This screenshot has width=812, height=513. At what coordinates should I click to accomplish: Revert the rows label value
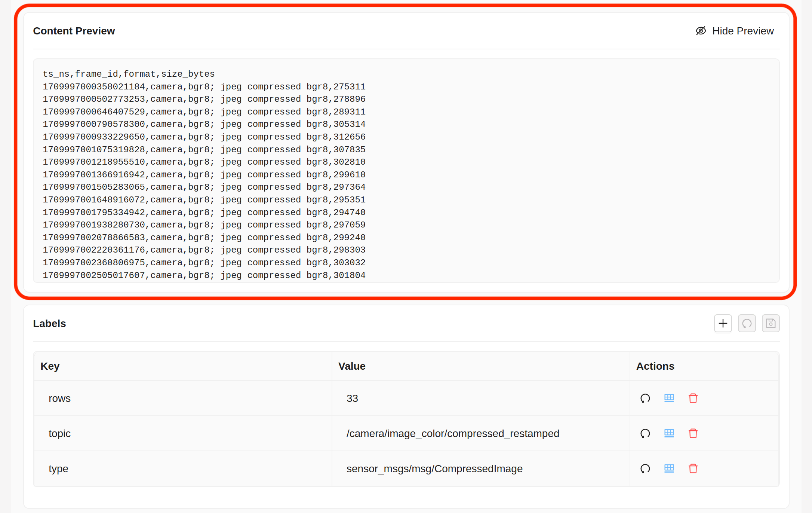click(x=645, y=398)
